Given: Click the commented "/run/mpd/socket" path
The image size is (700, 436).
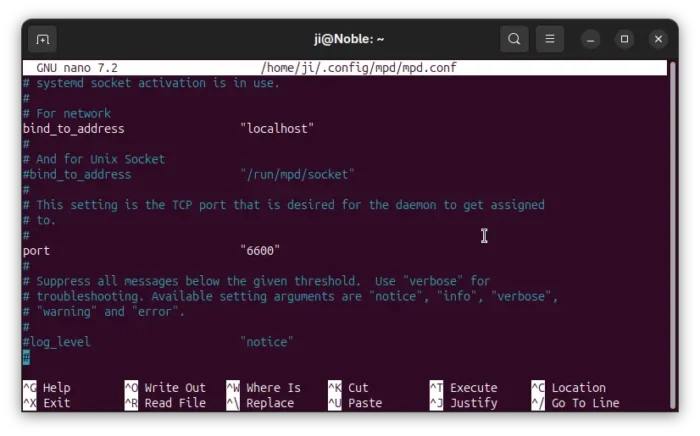Looking at the screenshot, I should (297, 175).
